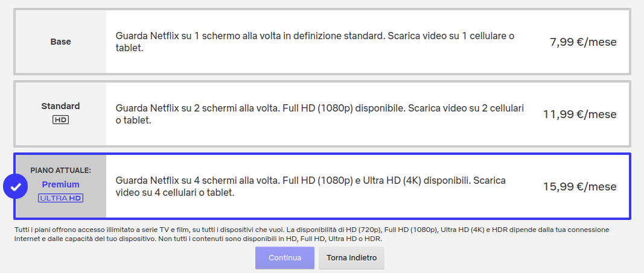Click the HD badge under Standard
644x273 pixels.
[x=61, y=120]
